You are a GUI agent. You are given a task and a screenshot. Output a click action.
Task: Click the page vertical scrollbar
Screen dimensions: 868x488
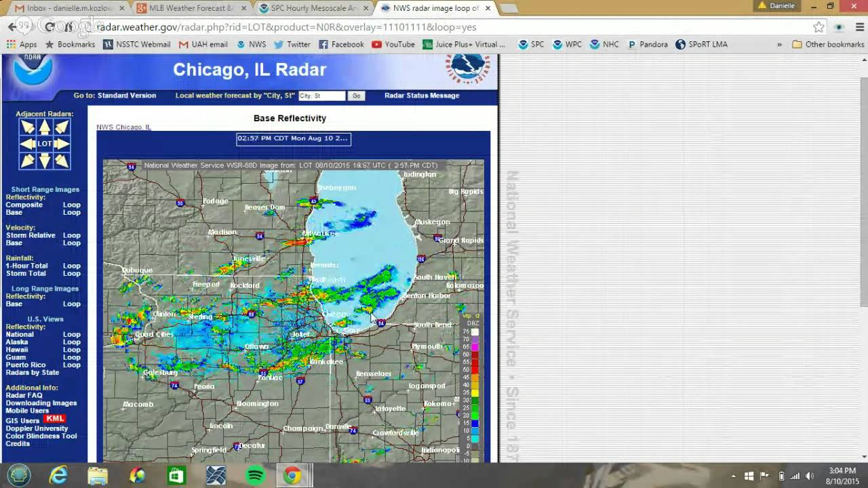point(863,258)
